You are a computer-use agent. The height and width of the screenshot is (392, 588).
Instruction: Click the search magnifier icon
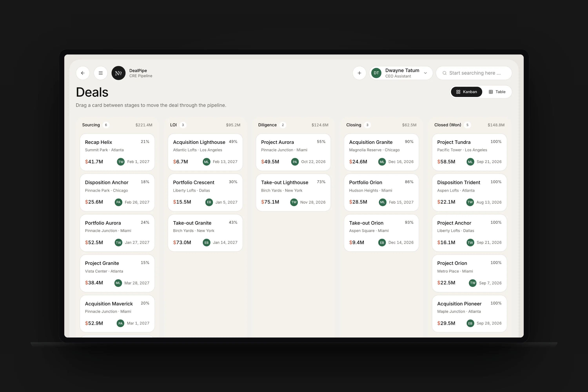coord(444,73)
